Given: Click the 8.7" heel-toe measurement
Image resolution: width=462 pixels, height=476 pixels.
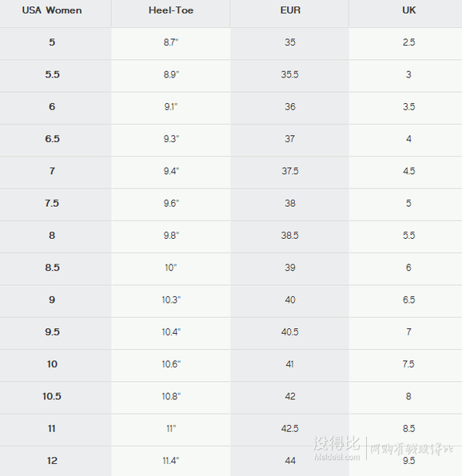Looking at the screenshot, I should click(171, 42).
